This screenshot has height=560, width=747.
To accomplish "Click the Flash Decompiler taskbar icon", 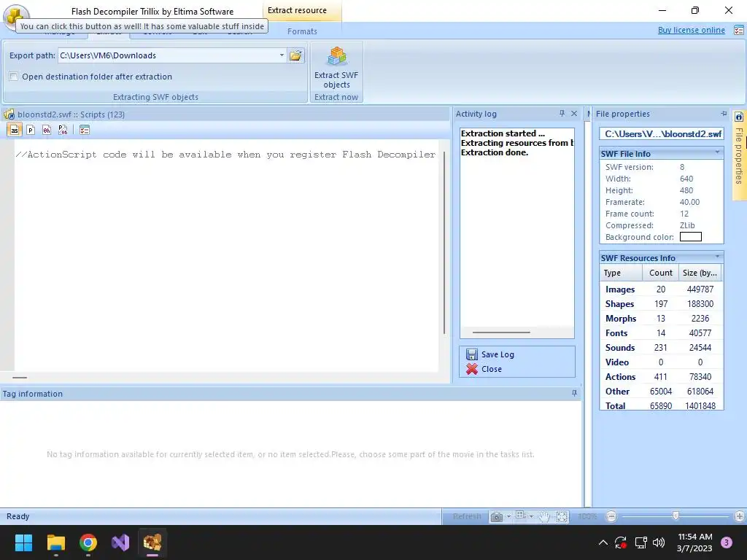I will point(152,542).
